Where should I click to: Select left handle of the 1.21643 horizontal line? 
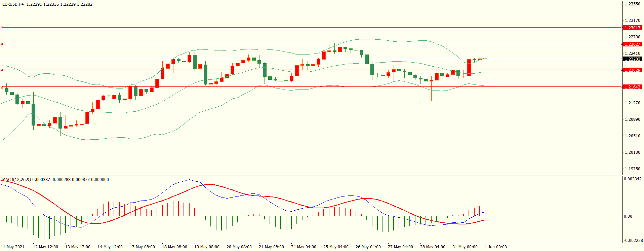[x=2, y=86]
